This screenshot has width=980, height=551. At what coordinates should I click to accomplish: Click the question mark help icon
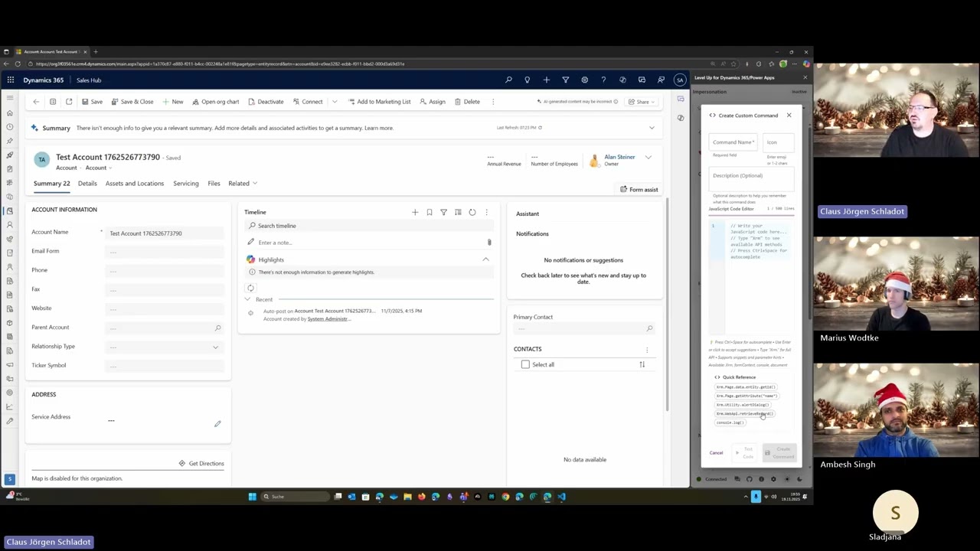click(603, 80)
